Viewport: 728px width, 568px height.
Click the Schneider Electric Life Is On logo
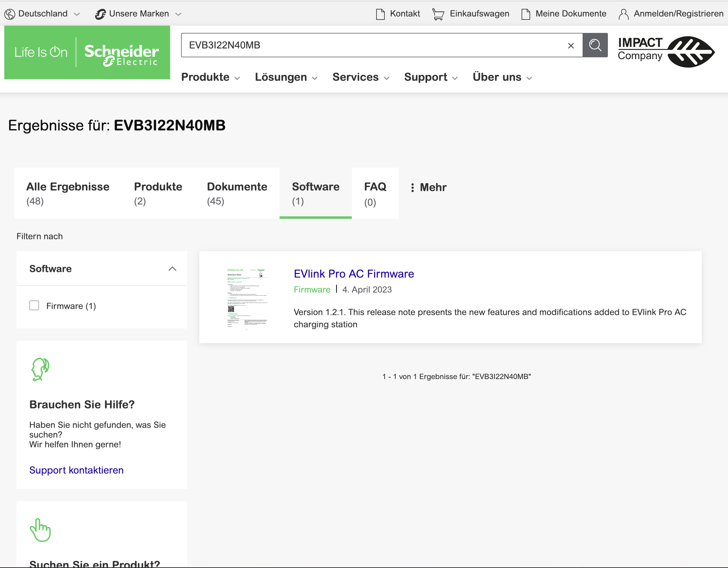click(87, 53)
